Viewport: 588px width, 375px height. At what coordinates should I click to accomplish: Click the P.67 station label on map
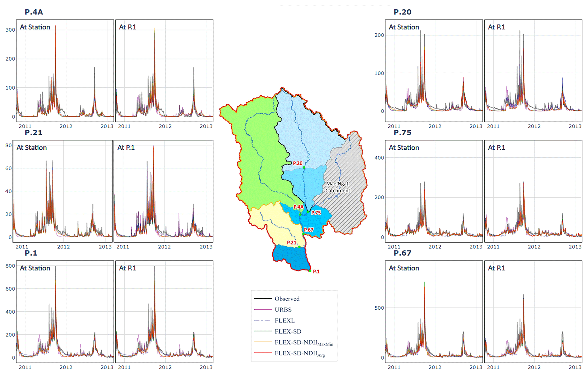[309, 230]
